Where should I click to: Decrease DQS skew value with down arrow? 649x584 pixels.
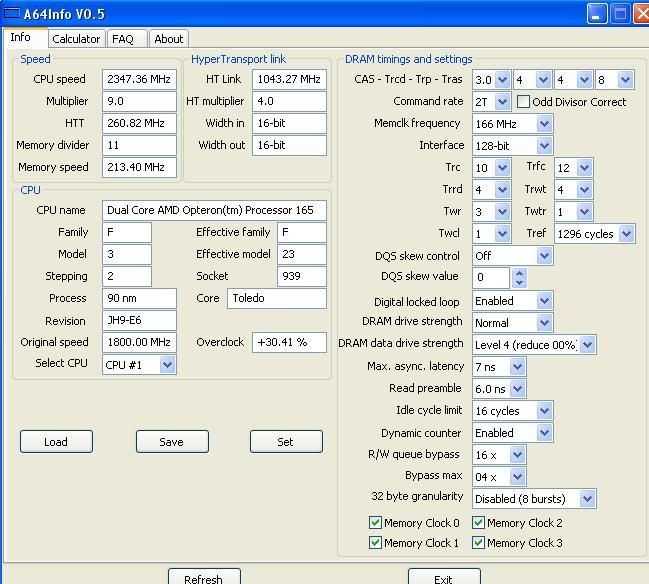(519, 283)
